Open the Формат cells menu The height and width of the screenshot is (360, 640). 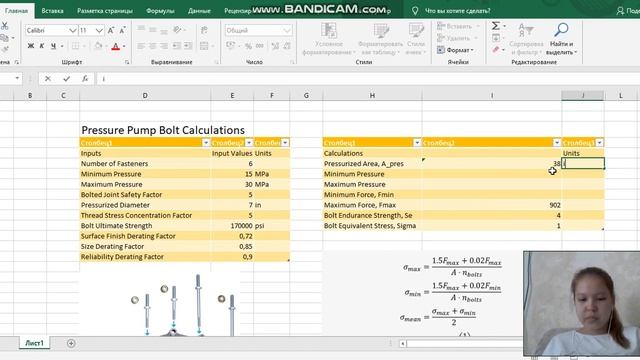tap(456, 50)
